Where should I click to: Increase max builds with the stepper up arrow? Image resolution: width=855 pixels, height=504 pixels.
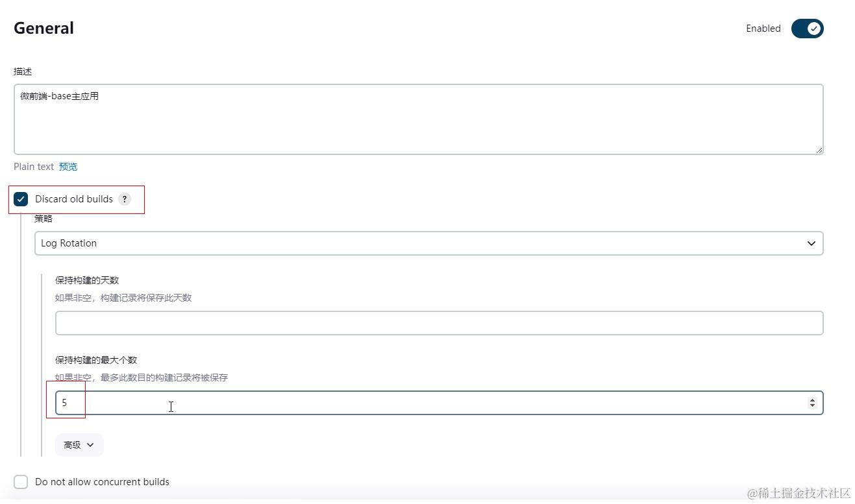point(812,400)
